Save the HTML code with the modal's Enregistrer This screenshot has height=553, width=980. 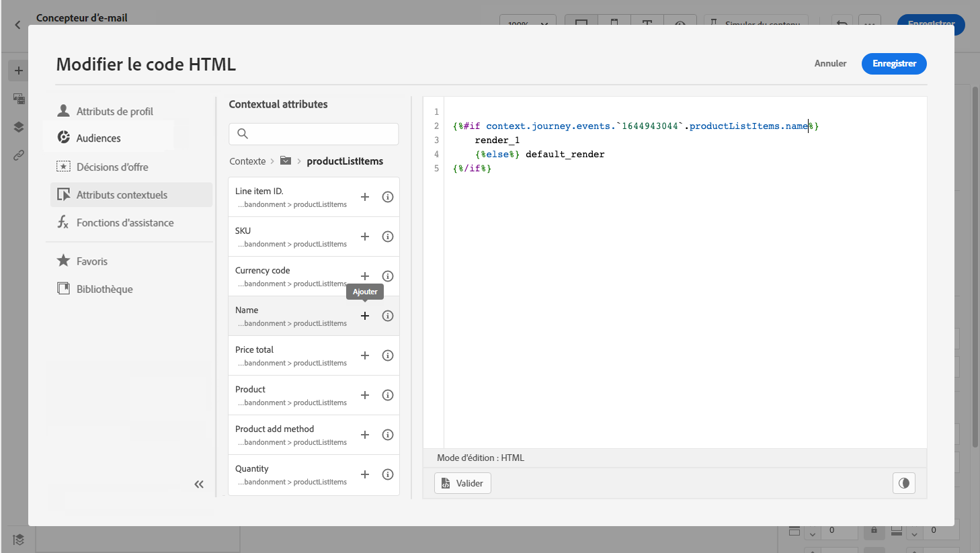click(894, 64)
